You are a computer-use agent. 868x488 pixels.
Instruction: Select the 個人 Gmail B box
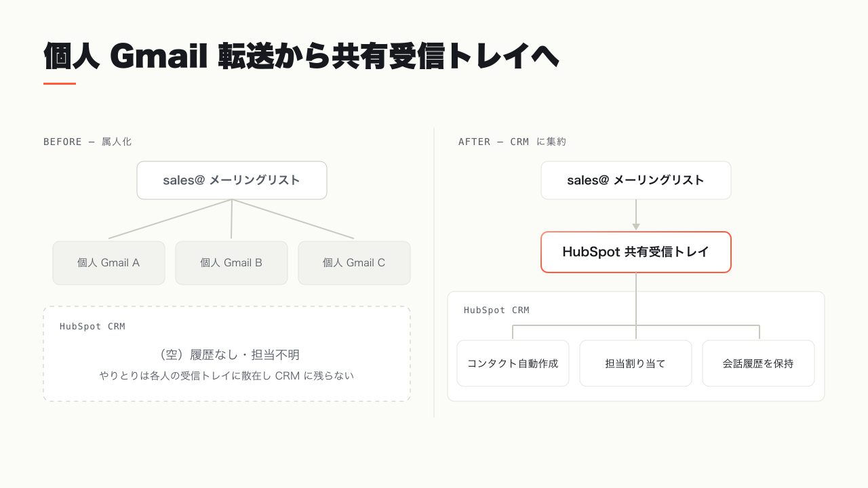(231, 263)
